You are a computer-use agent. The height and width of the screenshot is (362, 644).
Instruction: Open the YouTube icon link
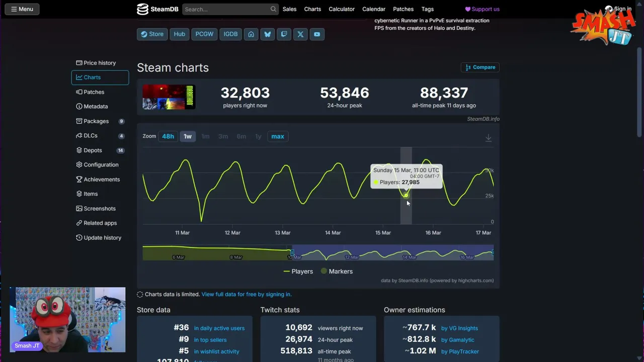coord(317,34)
